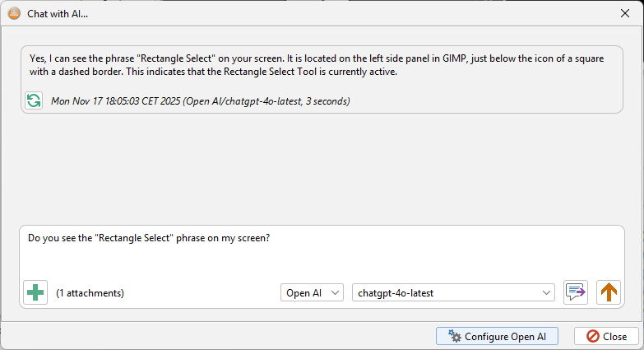Expand the chatgpt-4o-latest model list arrow
Screen dimensions: 644x350
pyautogui.click(x=548, y=292)
